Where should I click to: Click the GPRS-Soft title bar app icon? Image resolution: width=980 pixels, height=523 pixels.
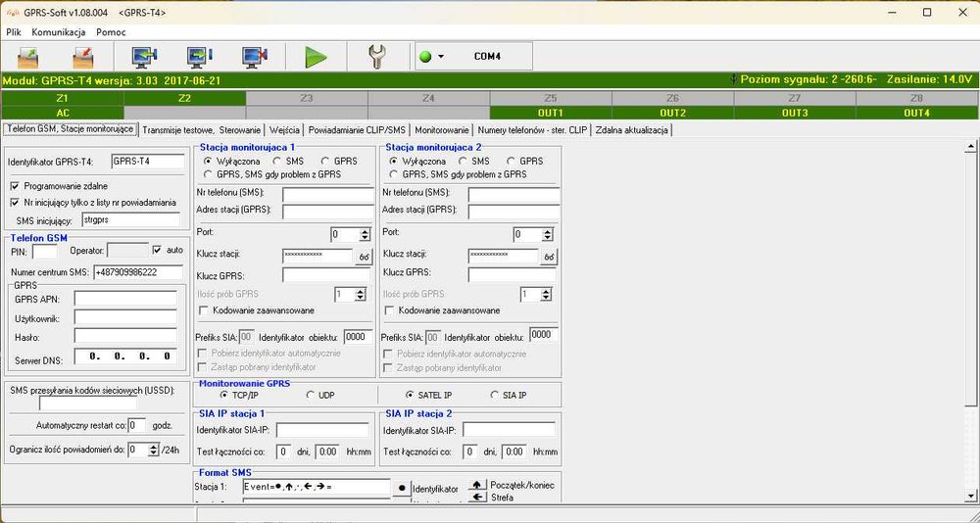point(12,13)
